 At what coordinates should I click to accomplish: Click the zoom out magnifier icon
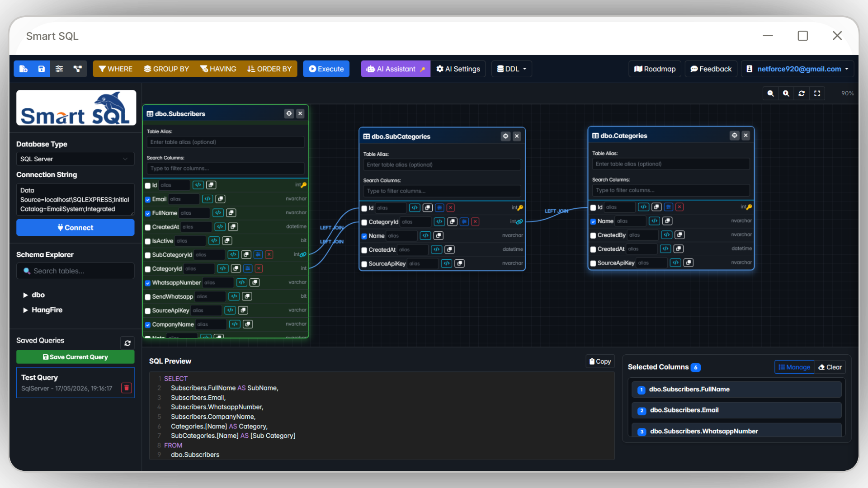click(x=770, y=94)
